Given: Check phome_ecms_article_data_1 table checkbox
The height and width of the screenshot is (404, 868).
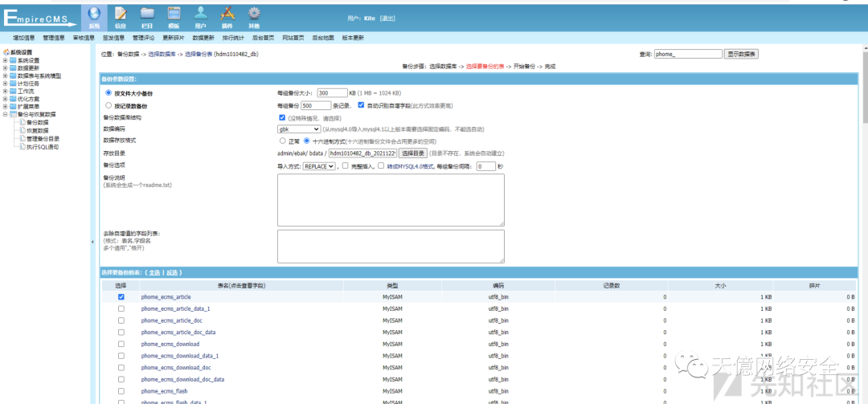Looking at the screenshot, I should pos(121,308).
